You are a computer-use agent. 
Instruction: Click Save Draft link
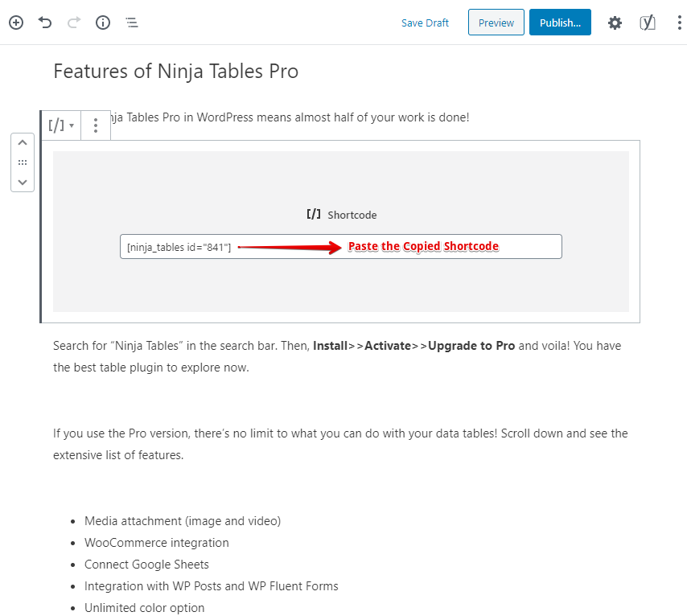(425, 23)
